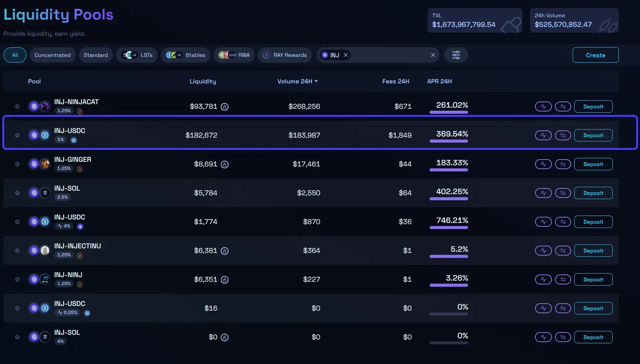
Task: Open chart for INJ-USDC 4% pool
Action: point(543,222)
